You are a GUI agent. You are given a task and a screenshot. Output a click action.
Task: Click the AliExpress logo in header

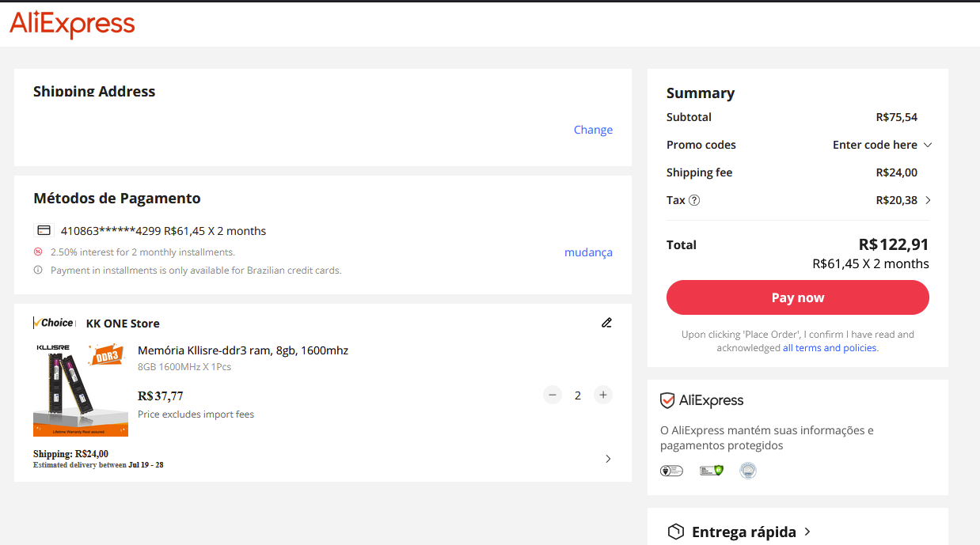point(72,25)
